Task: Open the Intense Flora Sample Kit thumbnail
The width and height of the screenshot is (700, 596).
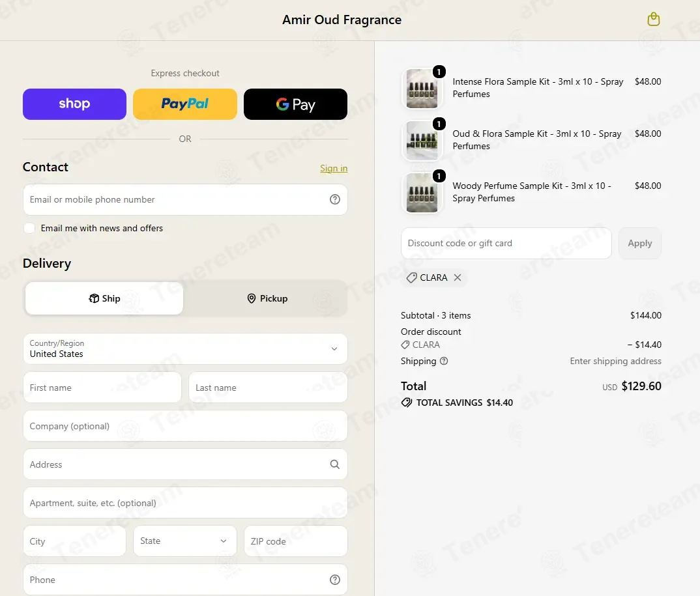Action: (422, 89)
